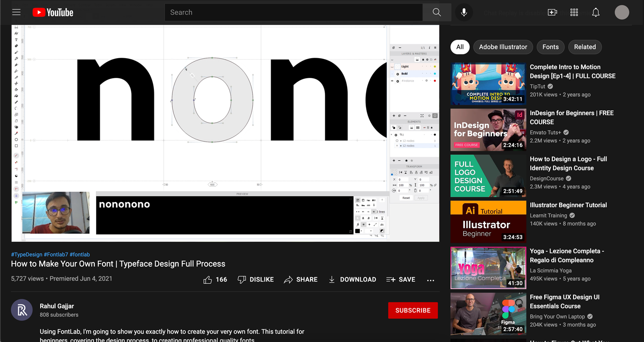Open the #fontlab hashtag link

coord(80,254)
